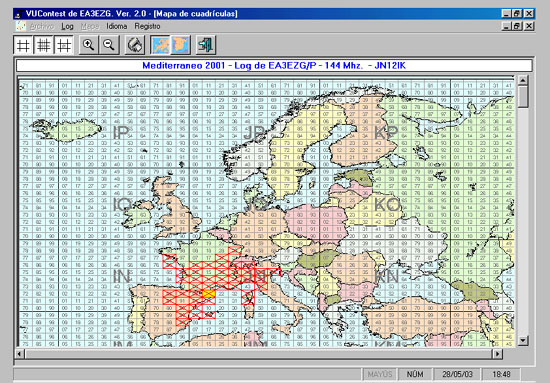The width and height of the screenshot is (550, 383).
Task: Restore the inner map child window
Action: [516, 26]
